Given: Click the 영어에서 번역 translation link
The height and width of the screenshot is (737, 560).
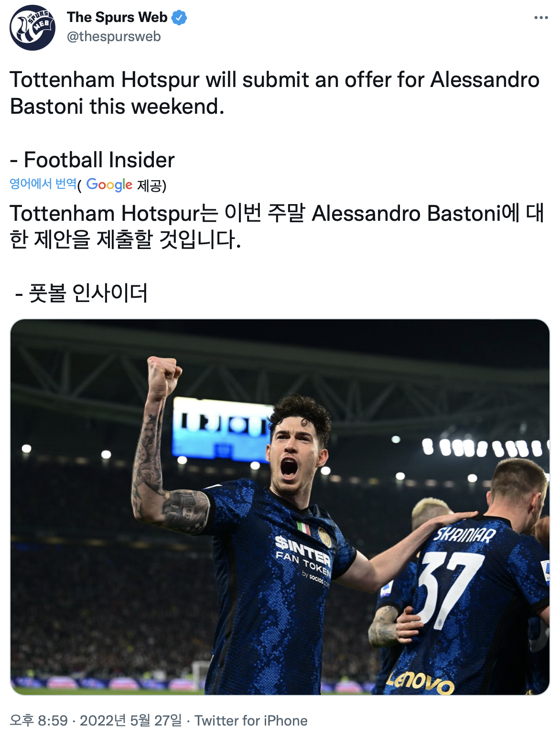Looking at the screenshot, I should 43,184.
